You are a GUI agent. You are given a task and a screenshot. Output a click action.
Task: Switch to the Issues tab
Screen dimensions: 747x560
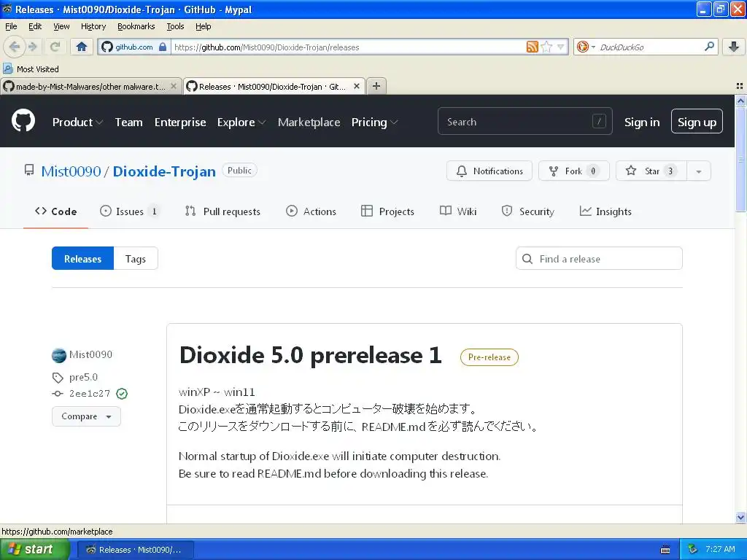(x=129, y=211)
